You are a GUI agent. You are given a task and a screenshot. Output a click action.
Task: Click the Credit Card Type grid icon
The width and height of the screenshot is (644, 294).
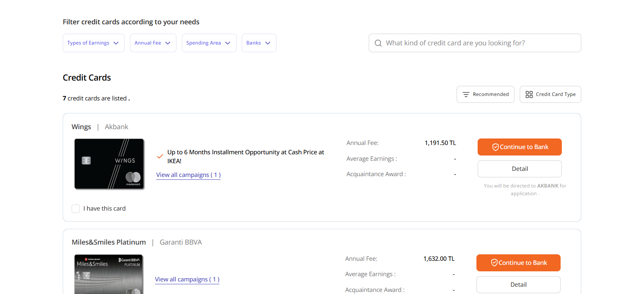[529, 94]
